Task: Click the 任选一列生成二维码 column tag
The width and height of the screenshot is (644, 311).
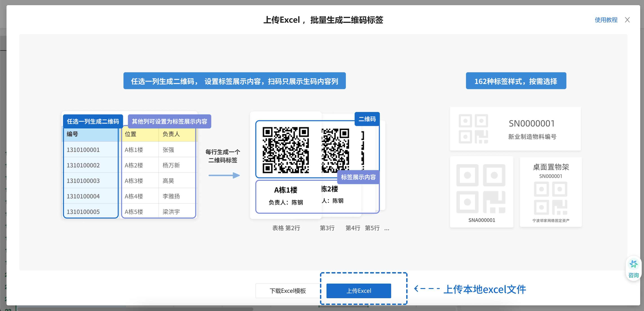Action: click(93, 121)
